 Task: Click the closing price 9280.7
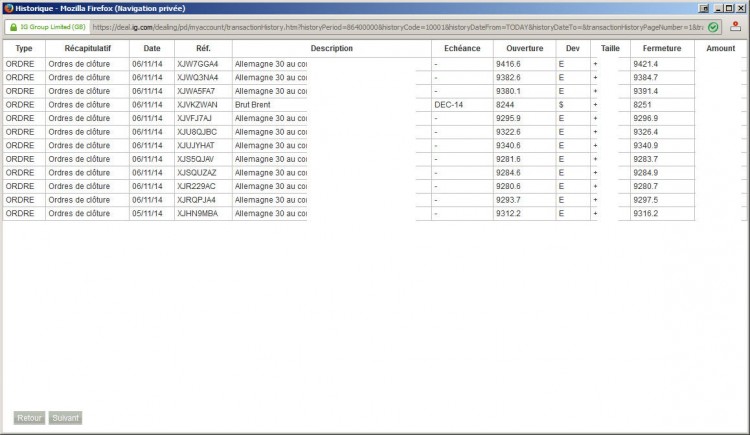[646, 186]
